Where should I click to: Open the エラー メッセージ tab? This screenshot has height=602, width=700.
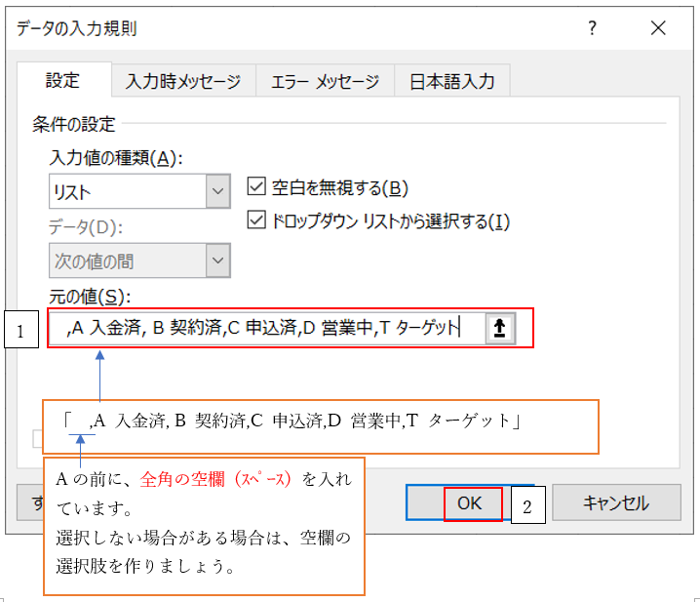pos(325,82)
